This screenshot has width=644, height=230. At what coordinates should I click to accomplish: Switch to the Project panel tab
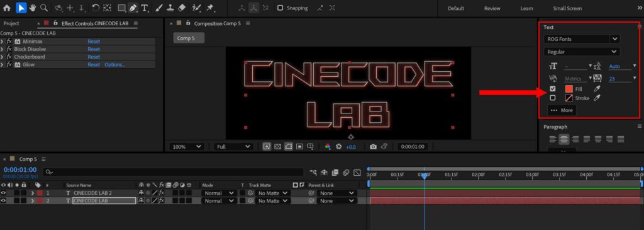tap(11, 23)
